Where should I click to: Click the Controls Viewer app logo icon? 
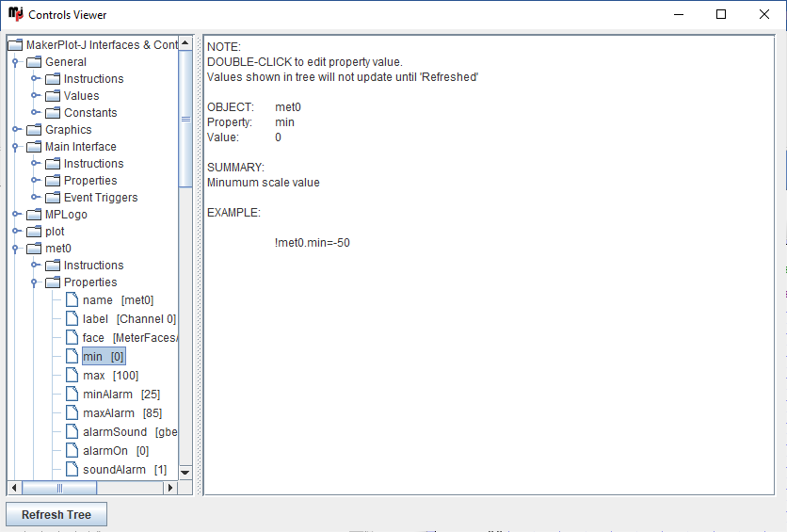point(16,14)
